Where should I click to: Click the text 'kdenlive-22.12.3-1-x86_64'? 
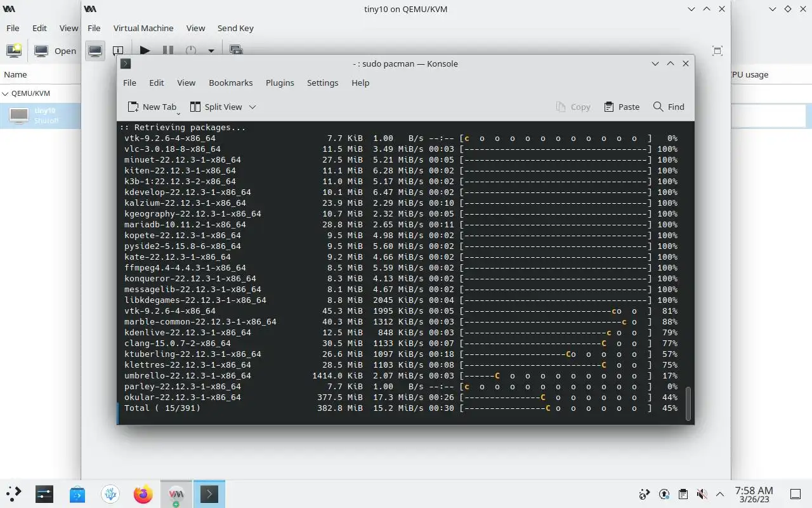(188, 333)
